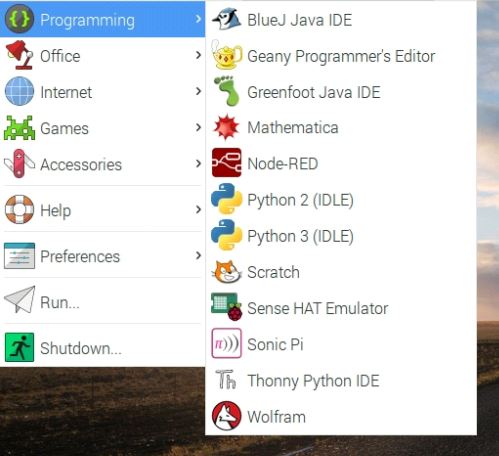Expand the Help submenu arrow

click(198, 209)
